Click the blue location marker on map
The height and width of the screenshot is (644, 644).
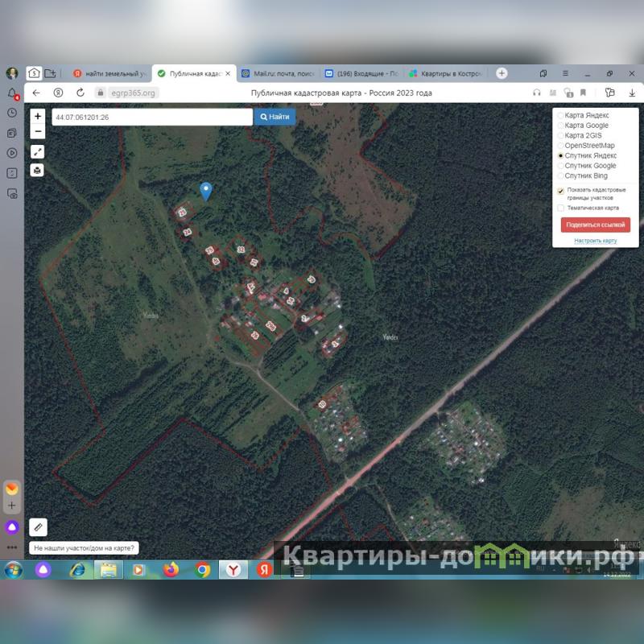(206, 190)
